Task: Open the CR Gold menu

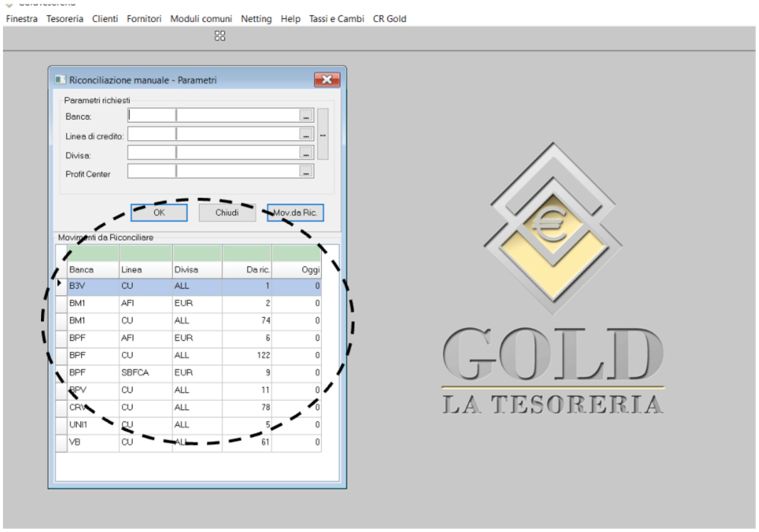Action: pos(389,18)
